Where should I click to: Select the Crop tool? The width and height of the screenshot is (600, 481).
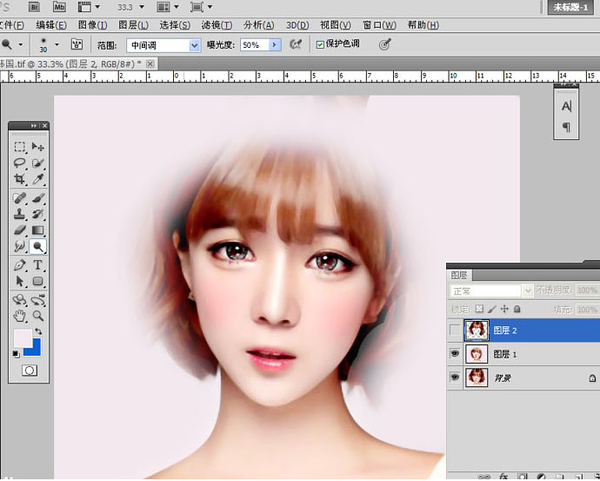click(20, 179)
